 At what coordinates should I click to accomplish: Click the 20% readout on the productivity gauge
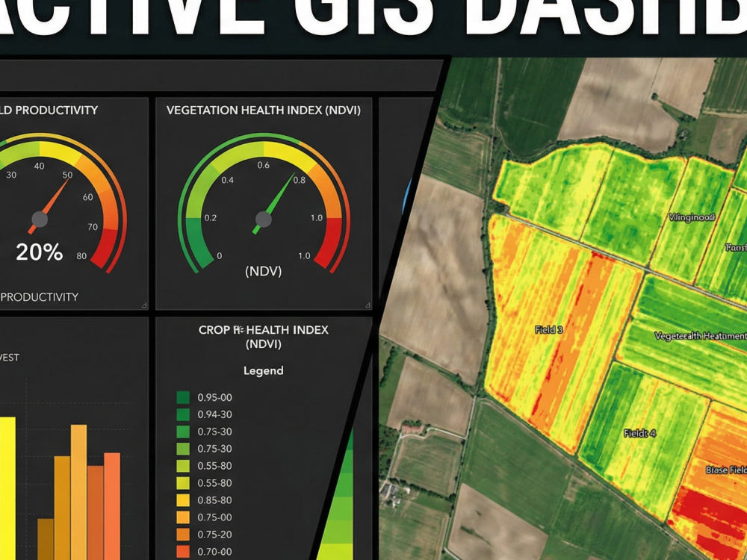click(x=39, y=252)
